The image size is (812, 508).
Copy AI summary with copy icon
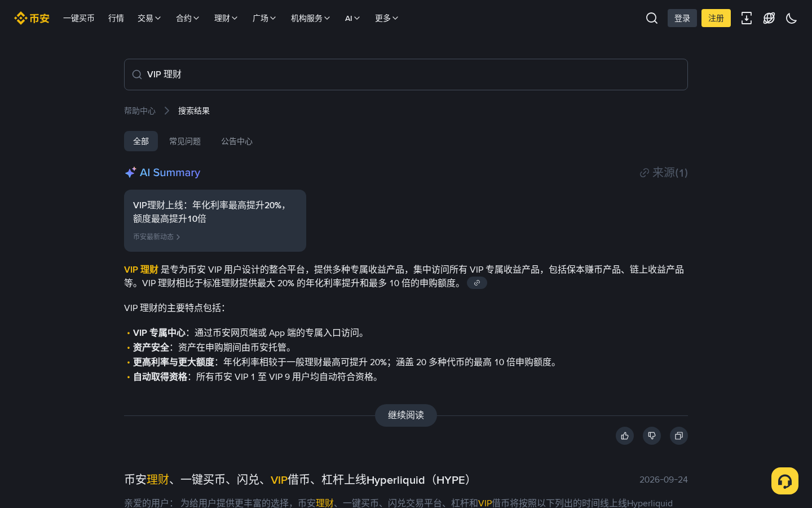679,436
